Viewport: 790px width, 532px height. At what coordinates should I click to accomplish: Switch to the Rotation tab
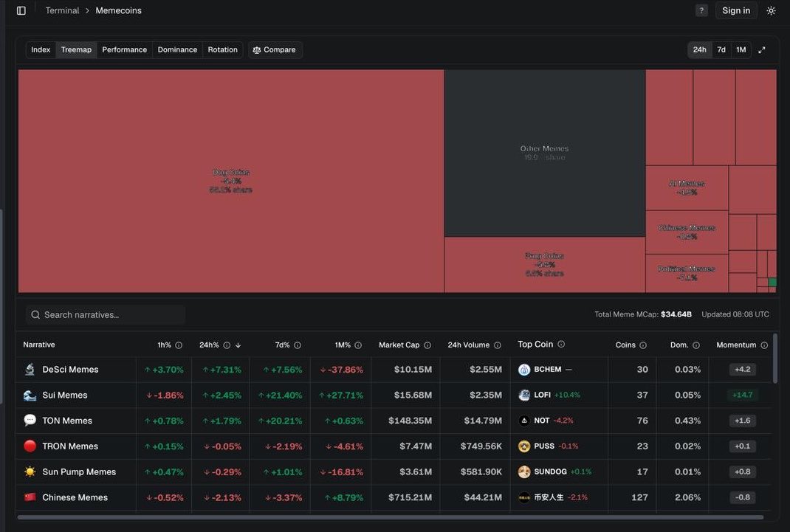(x=223, y=50)
